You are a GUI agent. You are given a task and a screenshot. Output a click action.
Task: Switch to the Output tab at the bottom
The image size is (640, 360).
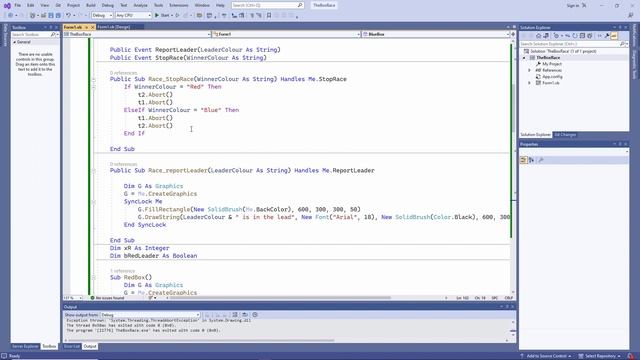90,346
